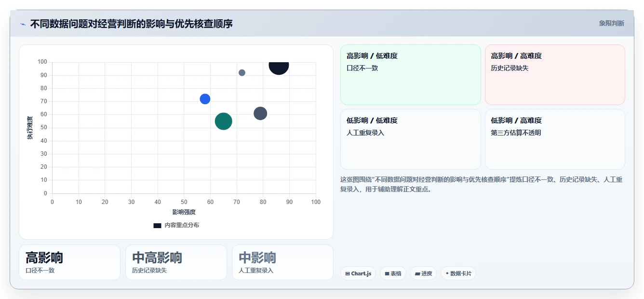Image resolution: width=644 pixels, height=299 pixels.
Task: Open the 高影响 / 低难度 quadrant card
Action: (411, 75)
